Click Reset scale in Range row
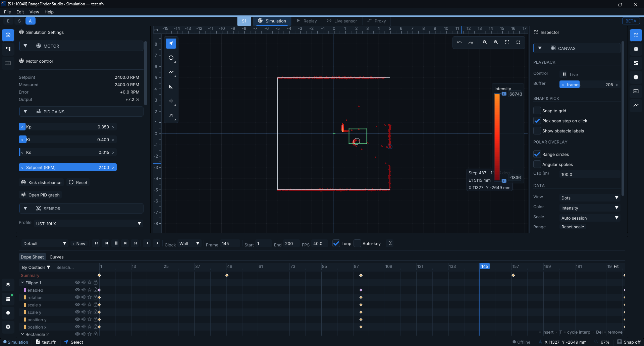Image resolution: width=644 pixels, height=346 pixels. click(573, 227)
